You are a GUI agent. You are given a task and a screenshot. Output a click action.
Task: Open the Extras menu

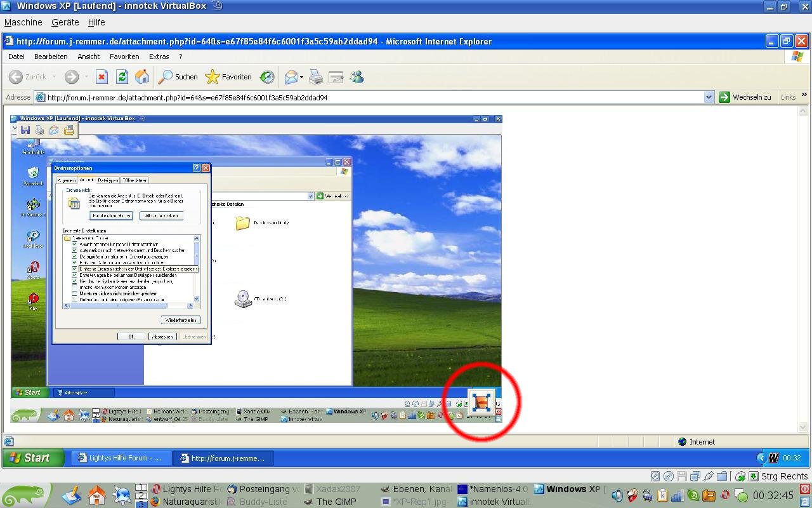159,57
